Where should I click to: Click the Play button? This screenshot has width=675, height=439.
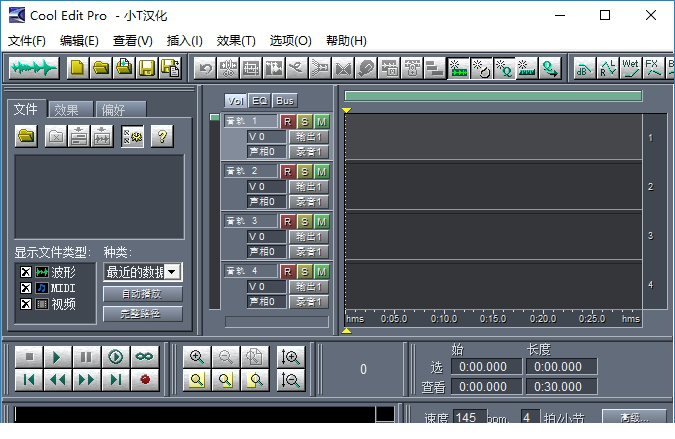(x=57, y=357)
